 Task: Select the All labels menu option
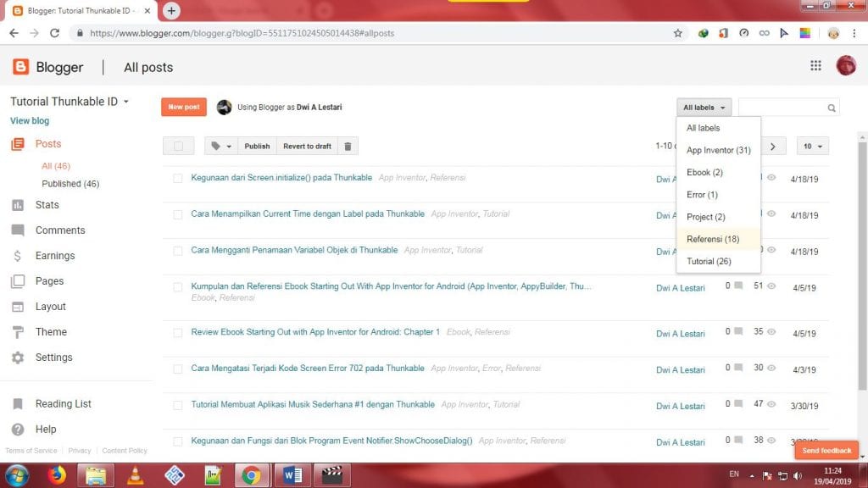pyautogui.click(x=719, y=128)
